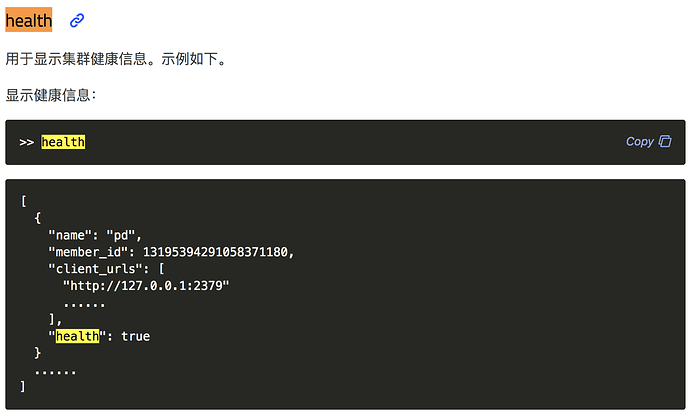690x414 pixels.
Task: Click the >> prompt in command block
Action: pyautogui.click(x=27, y=142)
